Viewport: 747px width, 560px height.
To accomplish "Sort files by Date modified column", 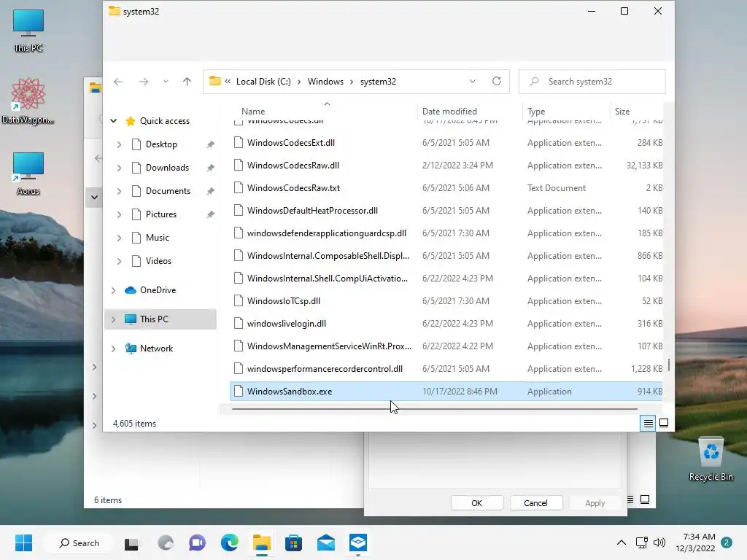I will [x=449, y=112].
